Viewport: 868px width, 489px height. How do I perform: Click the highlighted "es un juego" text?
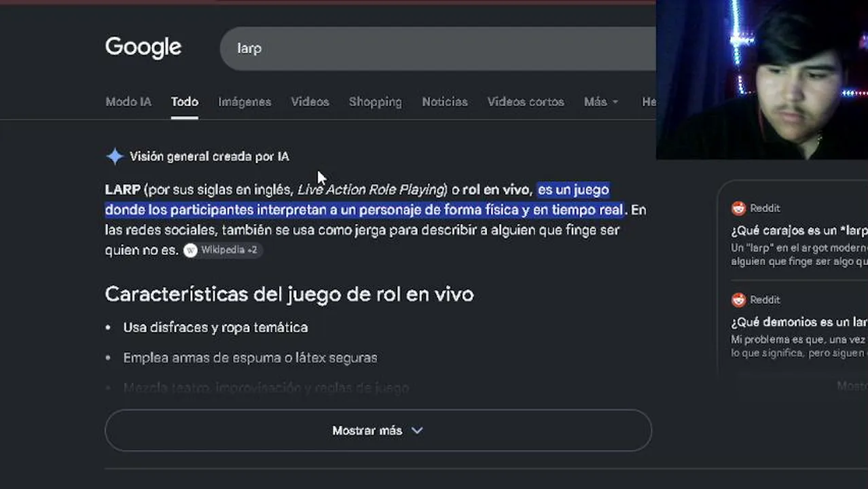tap(573, 189)
